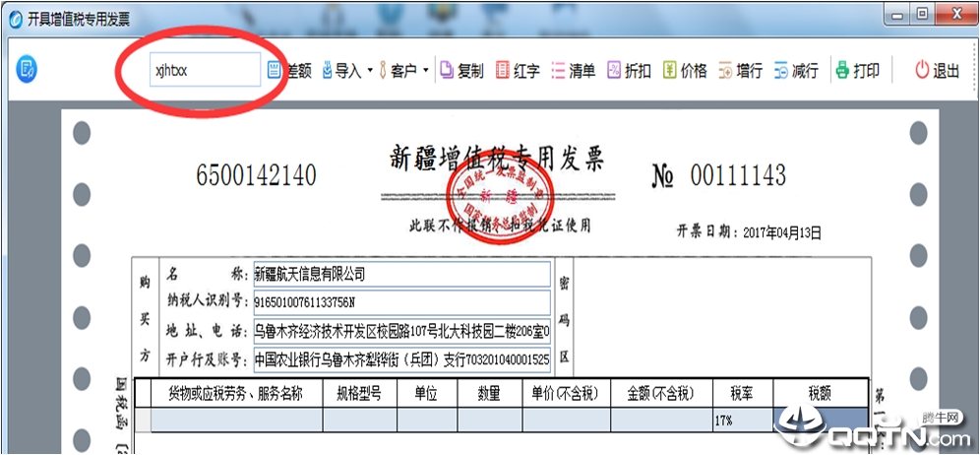Click the empty 货物或应税劳务 name cell
The height and width of the screenshot is (455, 980).
pyautogui.click(x=236, y=420)
